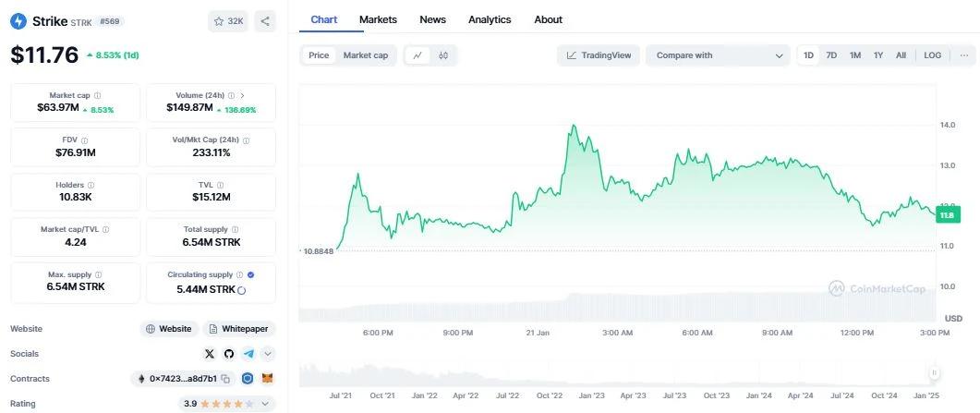
Task: Click the 5.44M STRK circulating supply value
Action: point(206,289)
